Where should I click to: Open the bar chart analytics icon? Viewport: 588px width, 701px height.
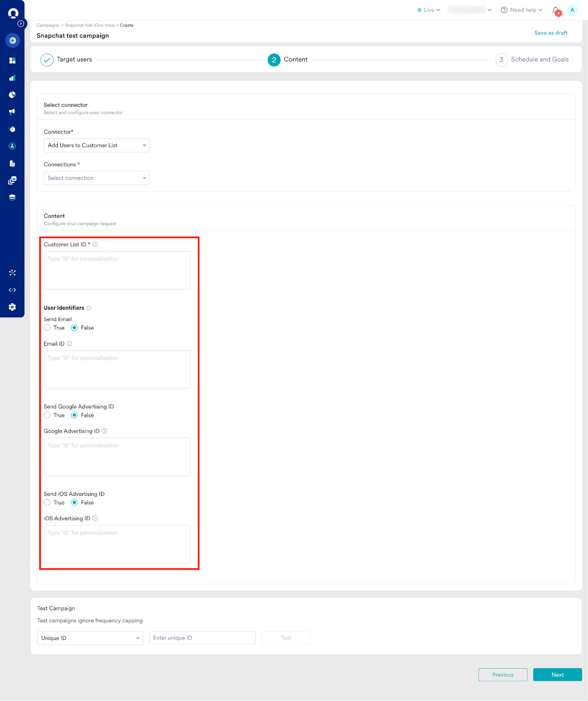[12, 78]
